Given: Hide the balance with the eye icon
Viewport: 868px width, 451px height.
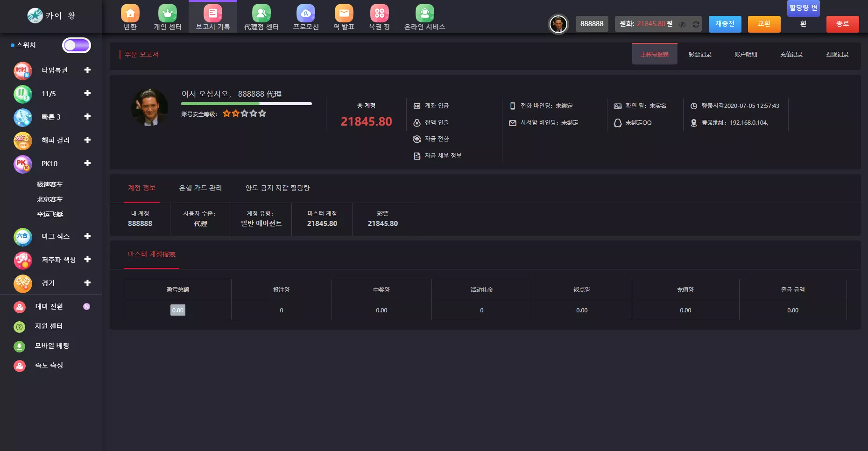Looking at the screenshot, I should tap(682, 24).
